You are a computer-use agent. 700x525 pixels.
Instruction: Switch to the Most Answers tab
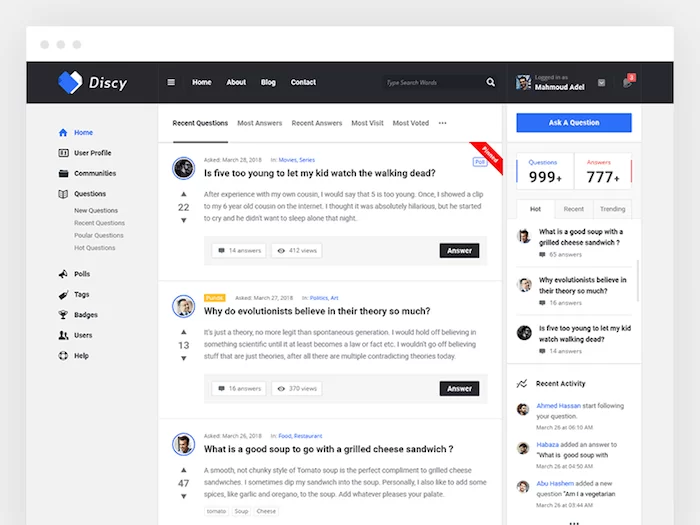click(x=259, y=123)
